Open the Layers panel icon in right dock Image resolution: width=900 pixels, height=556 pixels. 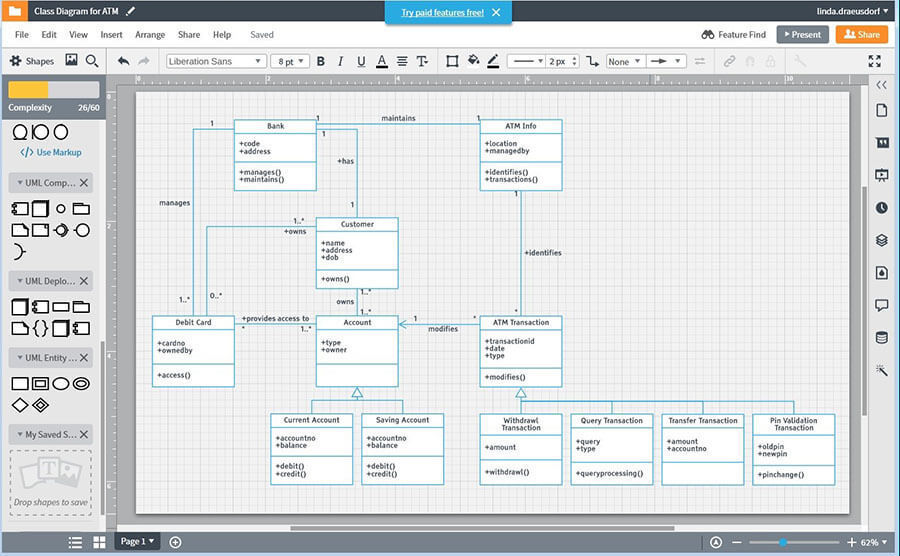pyautogui.click(x=881, y=240)
